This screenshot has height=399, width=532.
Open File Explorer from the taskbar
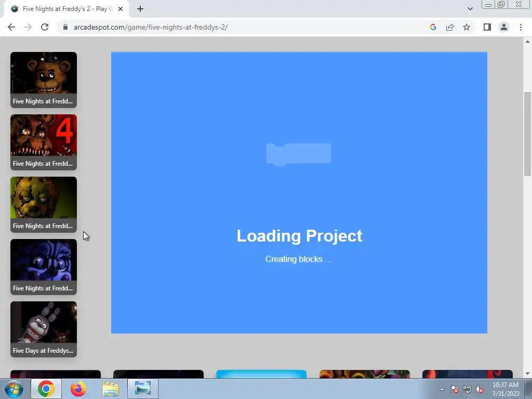coord(111,389)
